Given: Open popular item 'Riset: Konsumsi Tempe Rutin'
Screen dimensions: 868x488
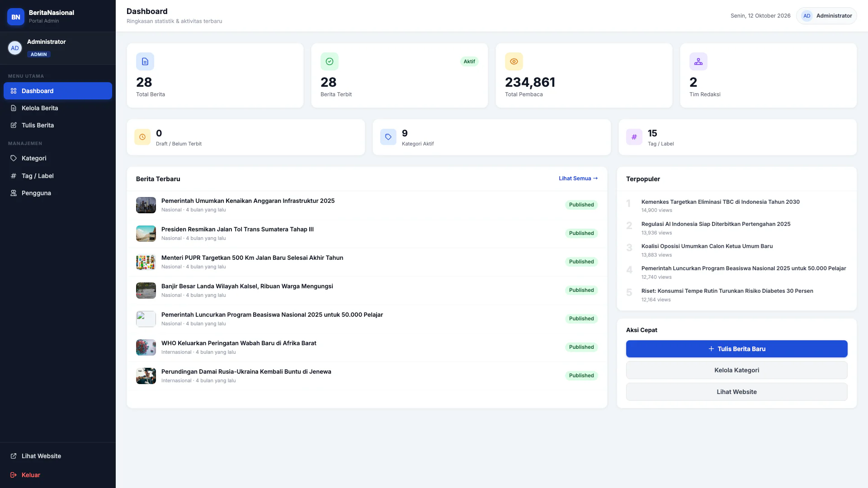Looking at the screenshot, I should pyautogui.click(x=727, y=291).
